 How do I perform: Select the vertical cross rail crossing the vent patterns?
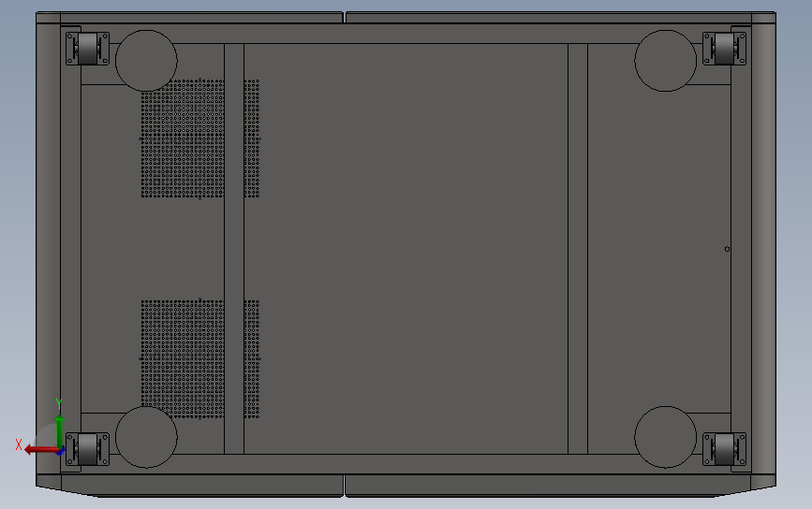[234, 249]
